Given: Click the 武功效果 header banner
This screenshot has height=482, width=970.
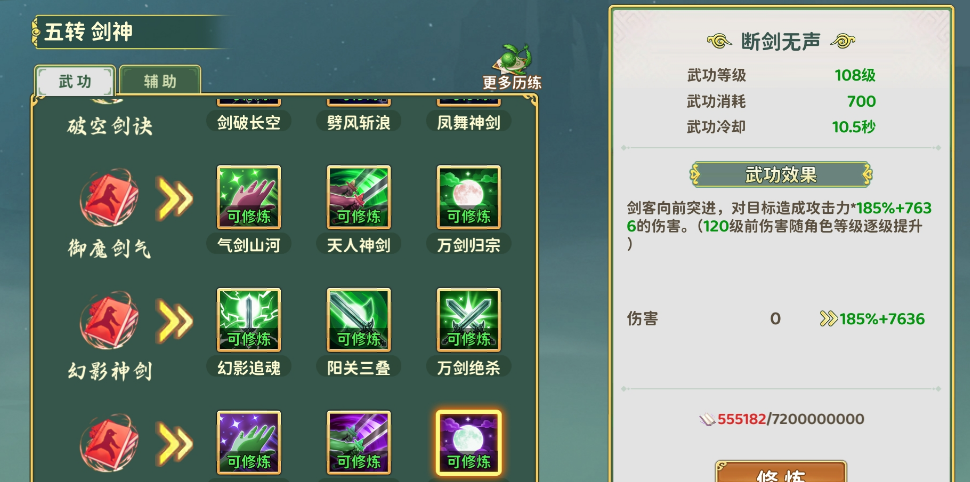Looking at the screenshot, I should (781, 174).
